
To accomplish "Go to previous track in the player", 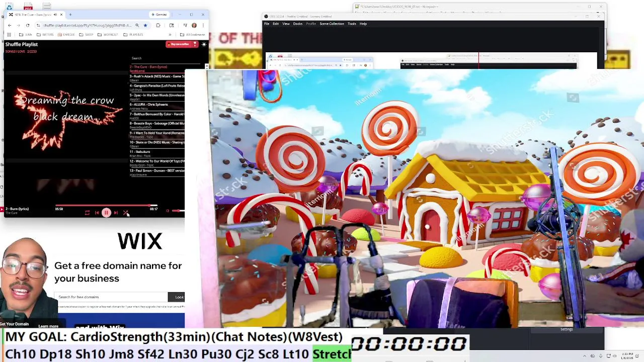I will point(97,213).
